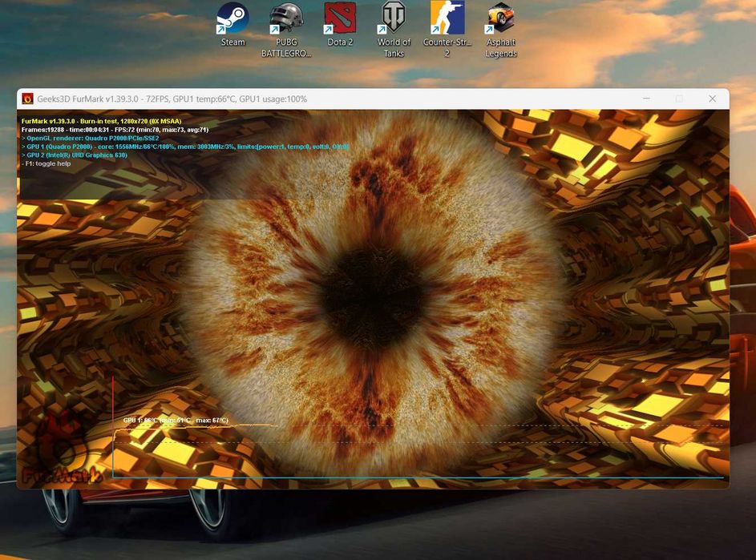The image size is (756, 560).
Task: Close the FurMark window
Action: [x=712, y=99]
